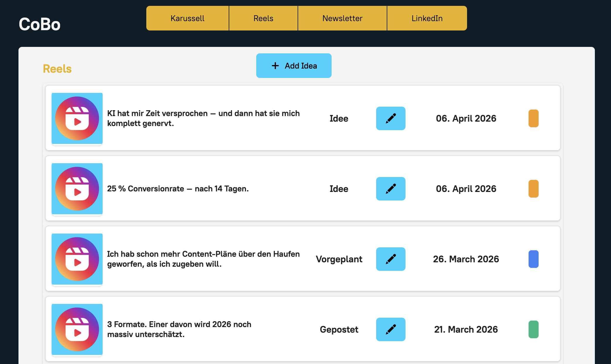Screen dimensions: 611x364
Task: Click plus icon in Add Idea button
Action: coord(275,66)
